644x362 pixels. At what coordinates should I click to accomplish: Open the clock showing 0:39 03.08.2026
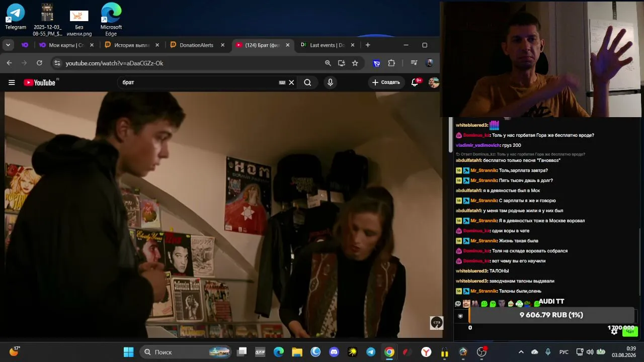[x=624, y=352]
